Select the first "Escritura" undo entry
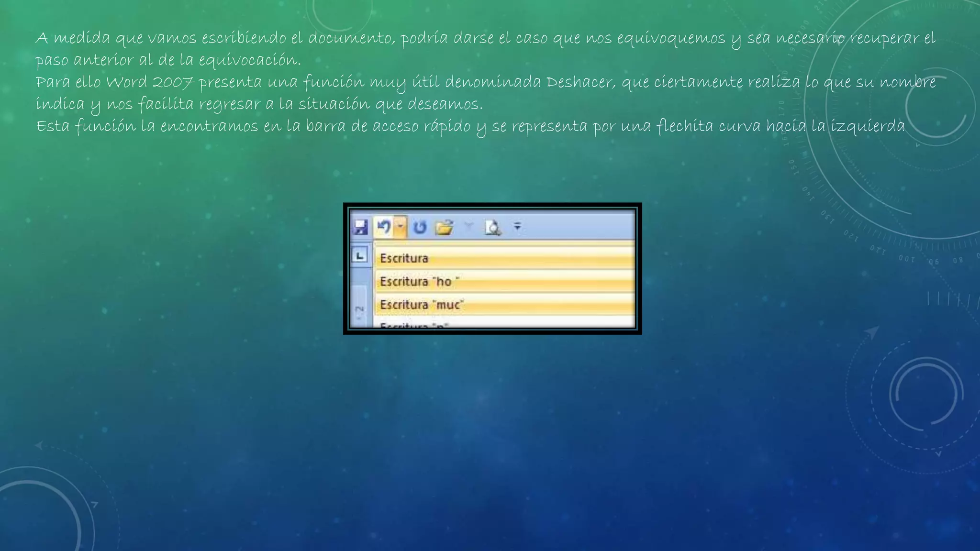Image resolution: width=980 pixels, height=551 pixels. point(504,258)
